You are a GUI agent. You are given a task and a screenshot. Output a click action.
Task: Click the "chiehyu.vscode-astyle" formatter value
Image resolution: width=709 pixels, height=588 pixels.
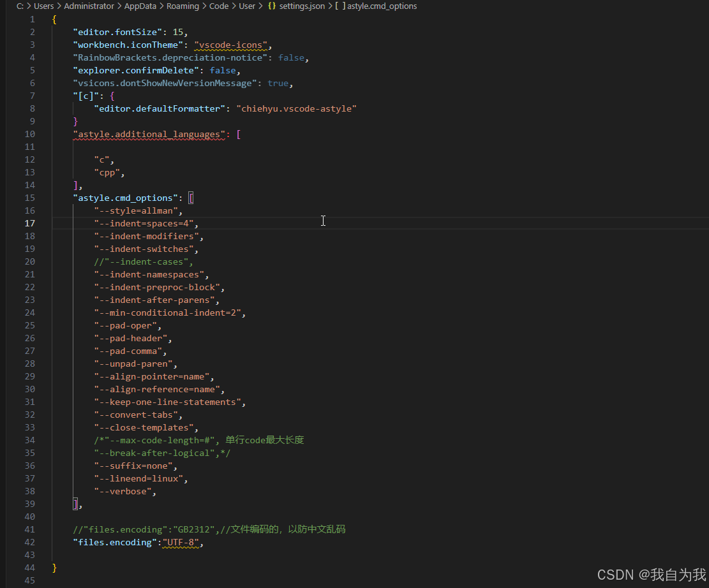[295, 108]
